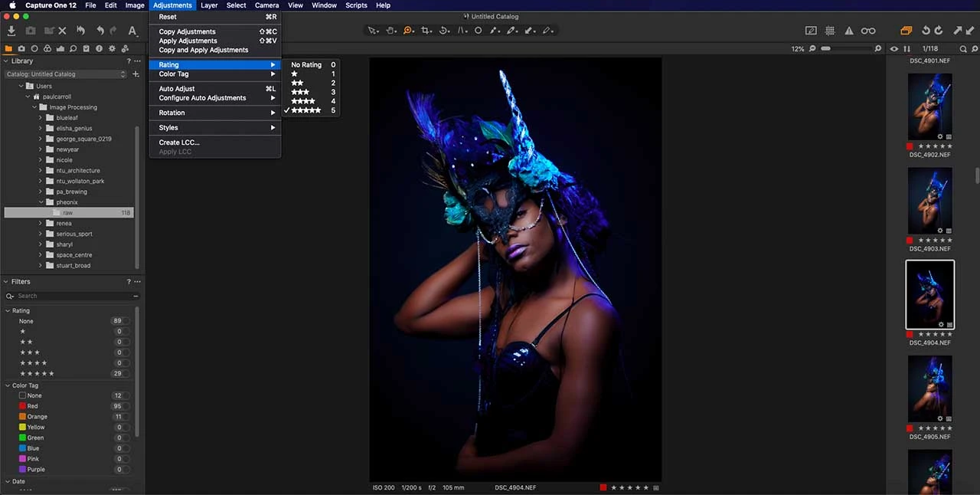980x495 pixels.
Task: Select the 5 stars checked rating option
Action: pyautogui.click(x=311, y=110)
